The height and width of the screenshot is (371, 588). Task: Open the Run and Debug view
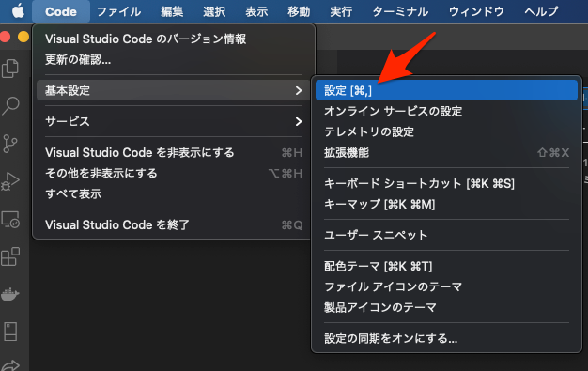point(10,181)
